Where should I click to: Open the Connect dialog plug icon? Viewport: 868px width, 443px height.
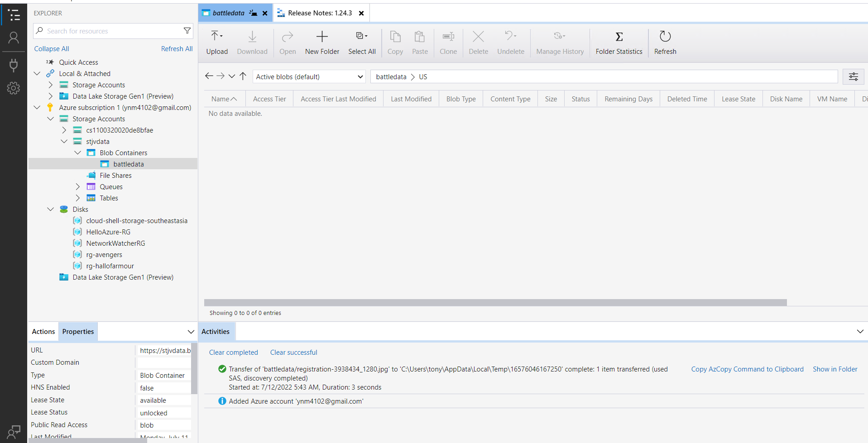click(14, 65)
